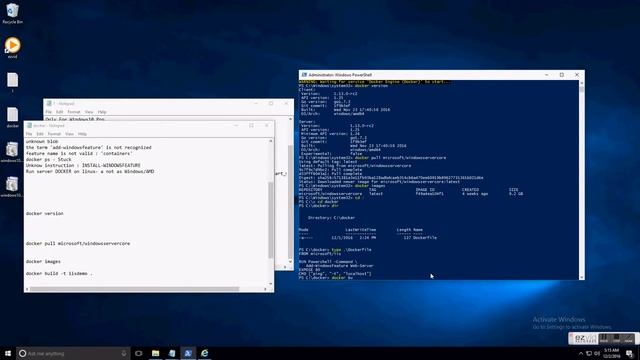Click scroll-left arrow in docker Notepad
Screen dimensions: 640x360
pos(27,289)
